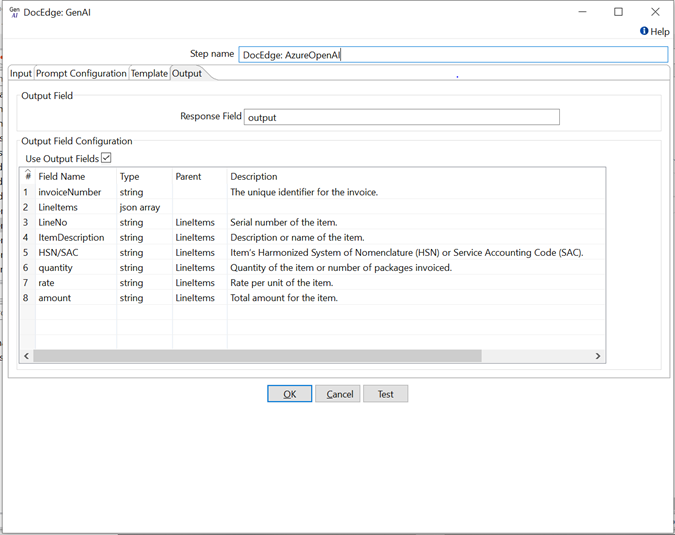675x535 pixels.
Task: Click the Cancel button
Action: point(338,394)
